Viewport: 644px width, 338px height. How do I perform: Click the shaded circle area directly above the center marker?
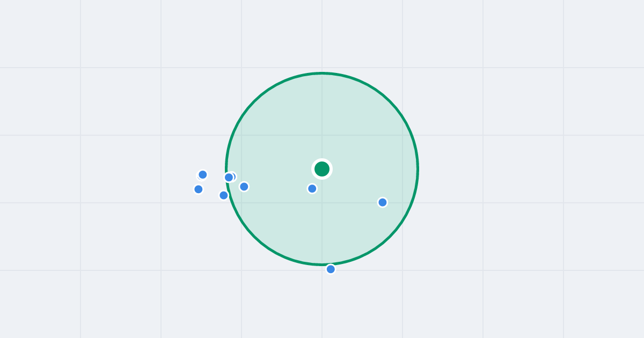point(322,118)
